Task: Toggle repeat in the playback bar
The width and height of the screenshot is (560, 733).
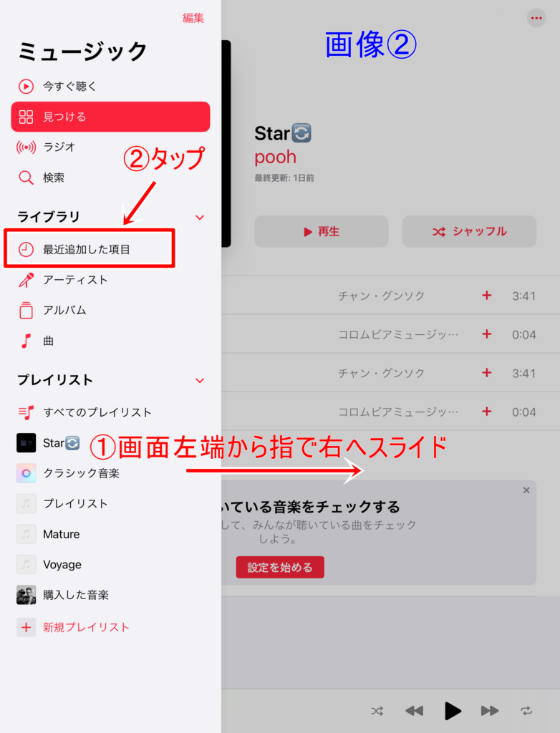Action: [526, 711]
